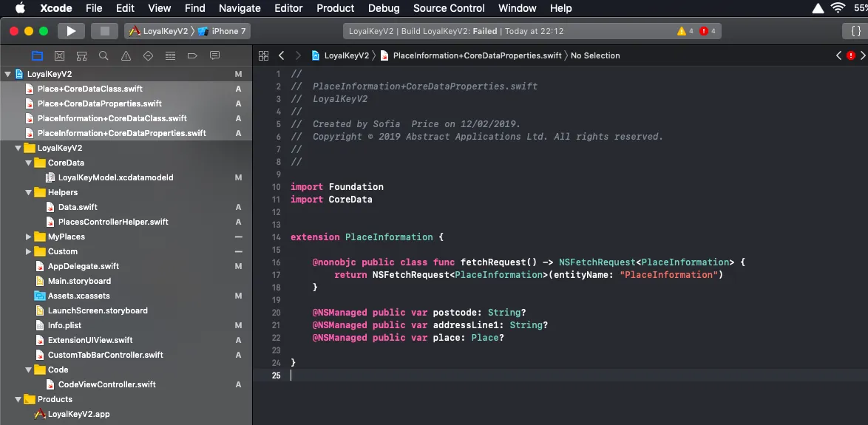868x425 pixels.
Task: Collapse the LoyalKeyV2 project root triangle
Action: (7, 74)
